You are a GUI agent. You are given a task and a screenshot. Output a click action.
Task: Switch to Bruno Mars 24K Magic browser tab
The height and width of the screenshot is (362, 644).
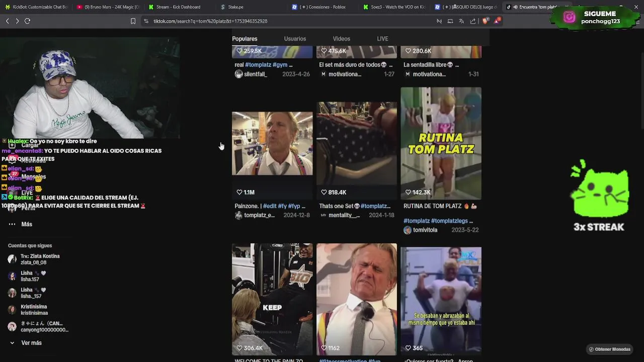[108, 7]
